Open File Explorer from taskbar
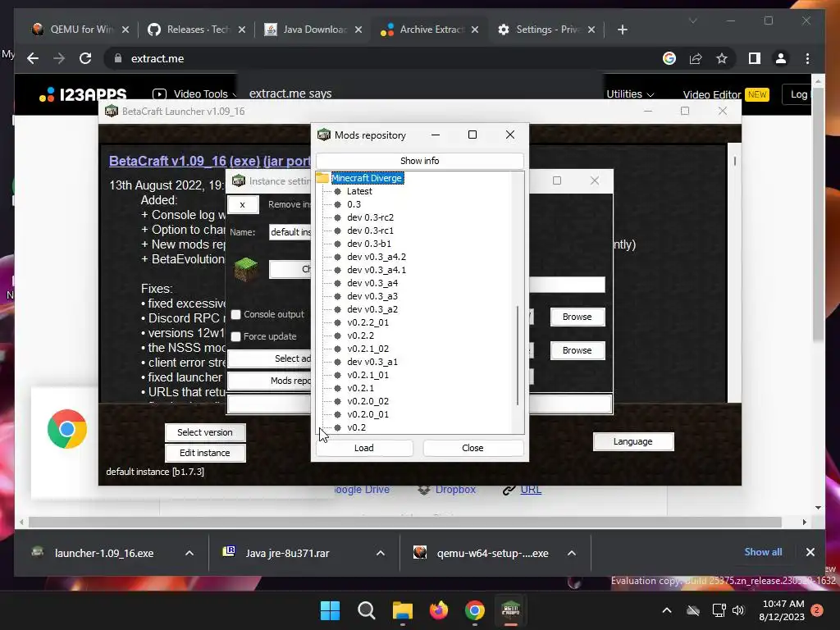840x630 pixels. [x=402, y=610]
